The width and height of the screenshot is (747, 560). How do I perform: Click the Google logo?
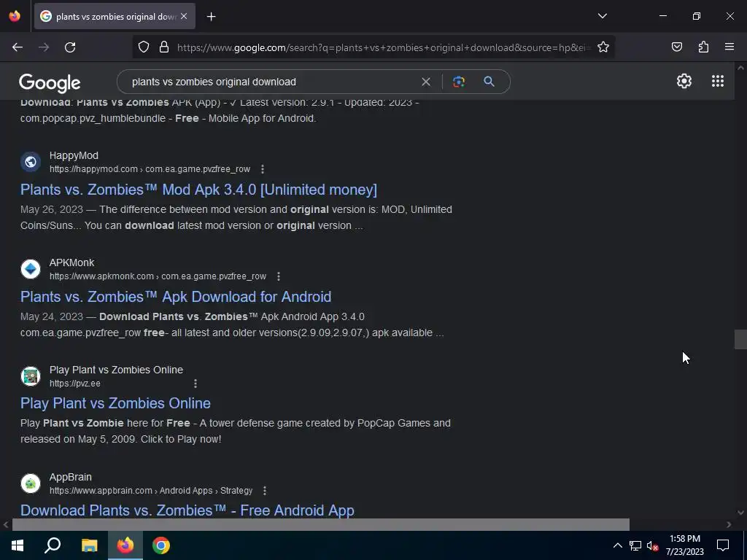click(x=50, y=83)
